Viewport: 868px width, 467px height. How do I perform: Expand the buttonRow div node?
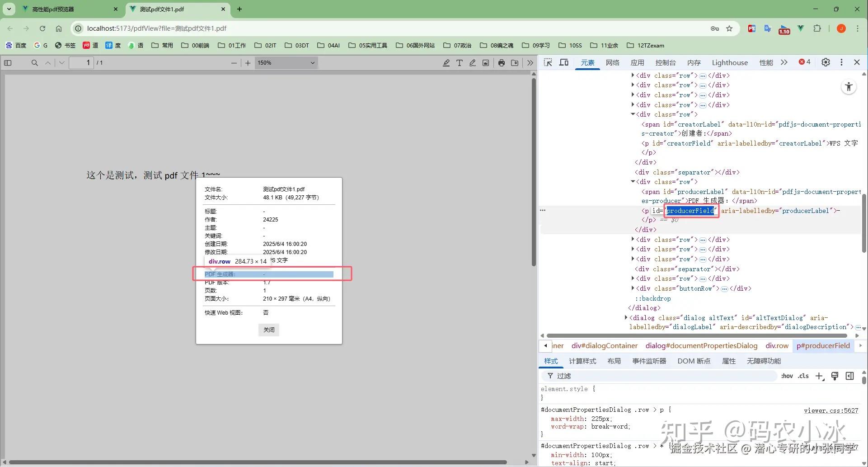pos(633,288)
